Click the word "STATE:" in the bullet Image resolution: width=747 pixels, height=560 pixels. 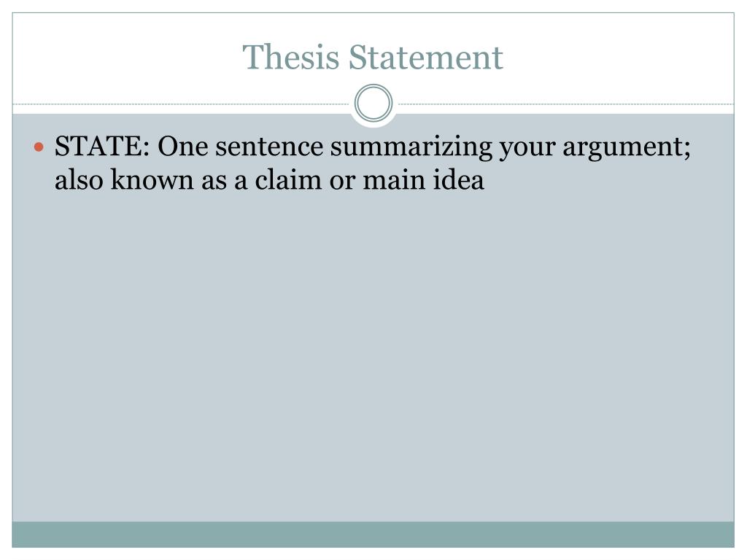102,146
